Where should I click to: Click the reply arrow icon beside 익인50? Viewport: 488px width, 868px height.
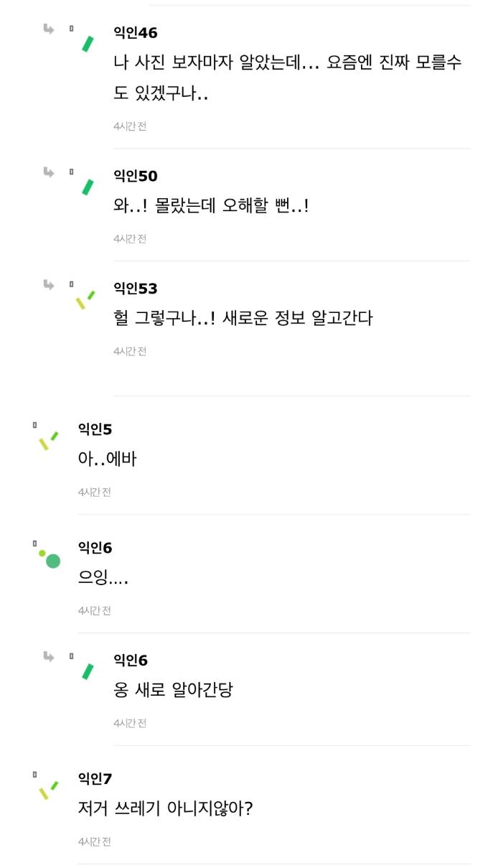49,172
